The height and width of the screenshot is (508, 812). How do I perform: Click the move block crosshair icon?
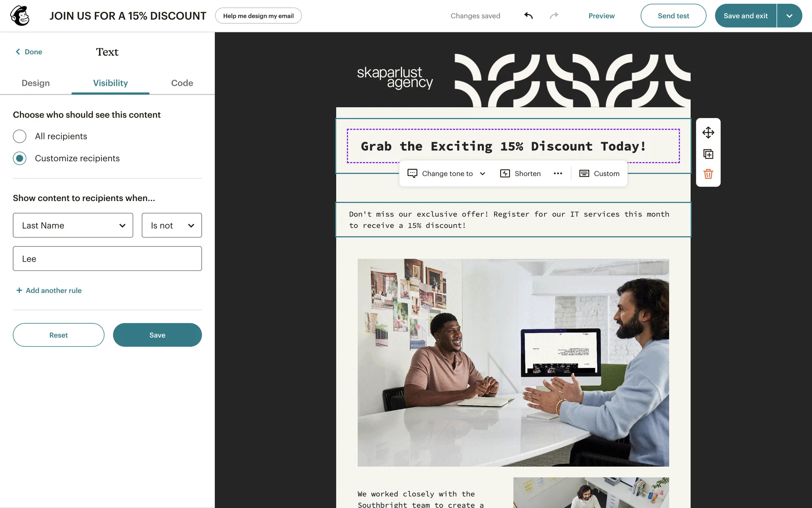pyautogui.click(x=708, y=133)
